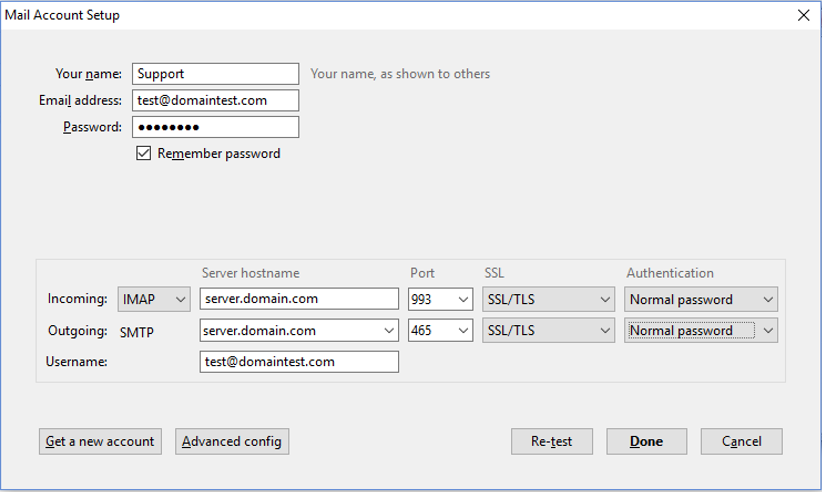
Task: Click the 'Port' column header
Action: tap(422, 273)
